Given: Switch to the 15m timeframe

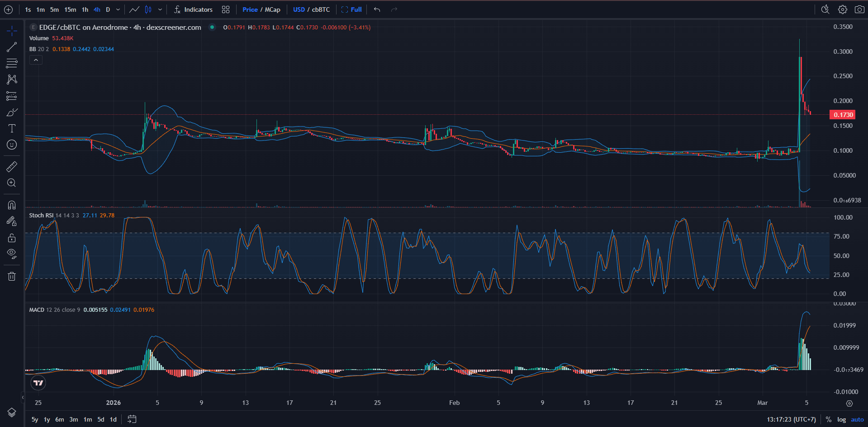Looking at the screenshot, I should point(70,9).
